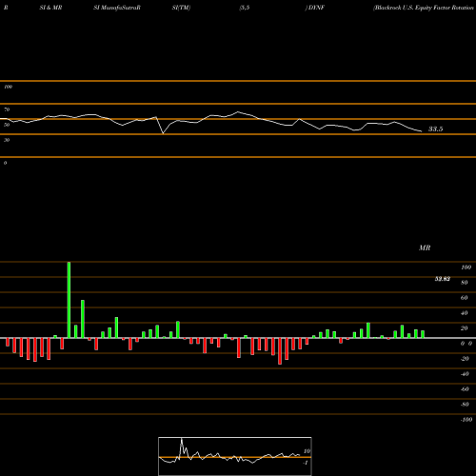Click the 80 label on the MR axis
The height and width of the screenshot is (476, 476).
[464, 283]
